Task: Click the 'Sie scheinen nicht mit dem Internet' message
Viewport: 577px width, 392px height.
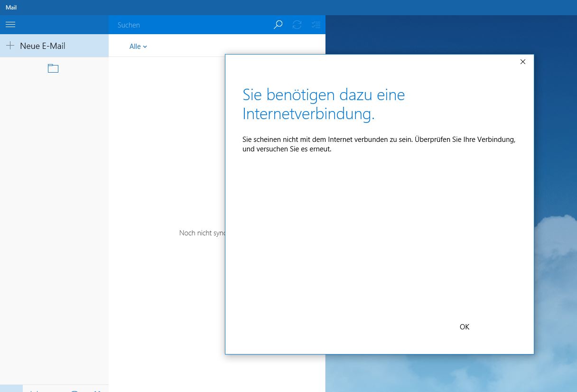Action: [x=379, y=144]
